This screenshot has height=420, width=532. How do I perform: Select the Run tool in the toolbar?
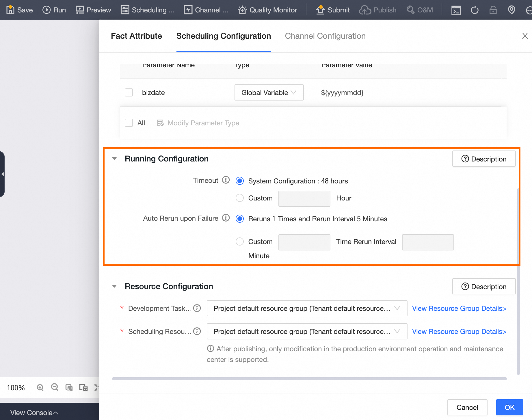coord(54,10)
